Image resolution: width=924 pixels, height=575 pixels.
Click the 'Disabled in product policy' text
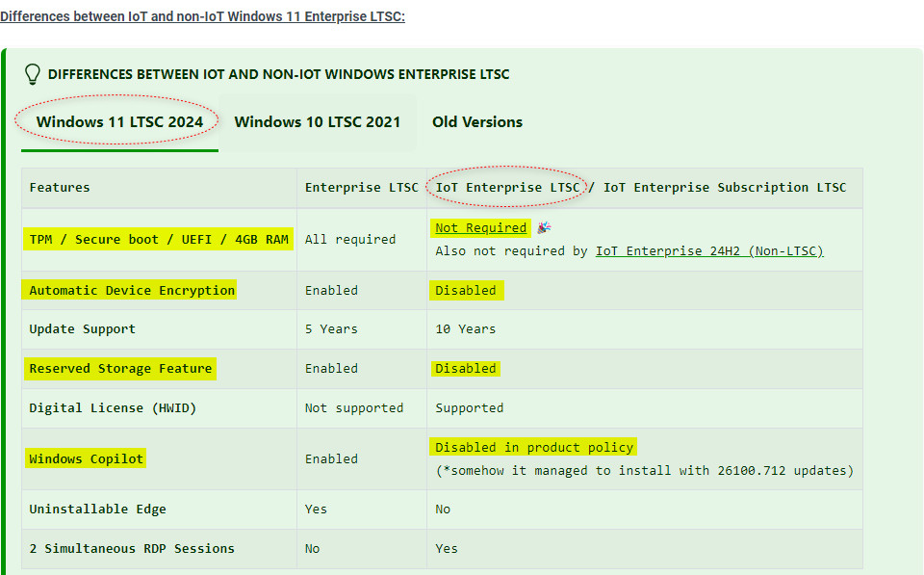534,448
